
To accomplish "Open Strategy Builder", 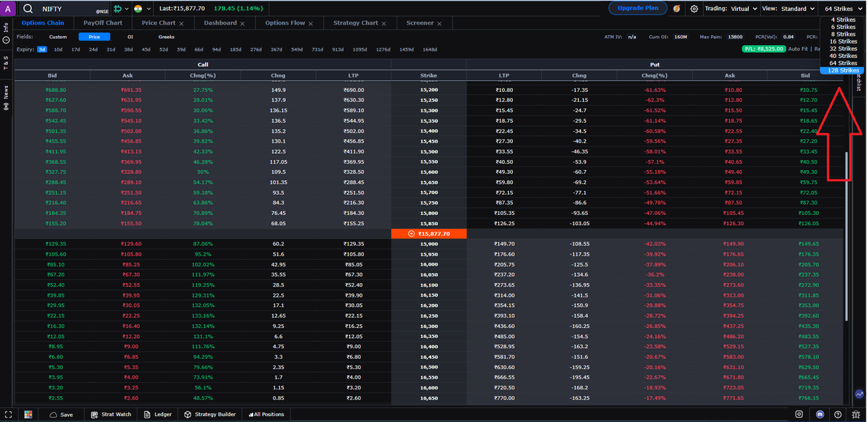I will pos(210,415).
